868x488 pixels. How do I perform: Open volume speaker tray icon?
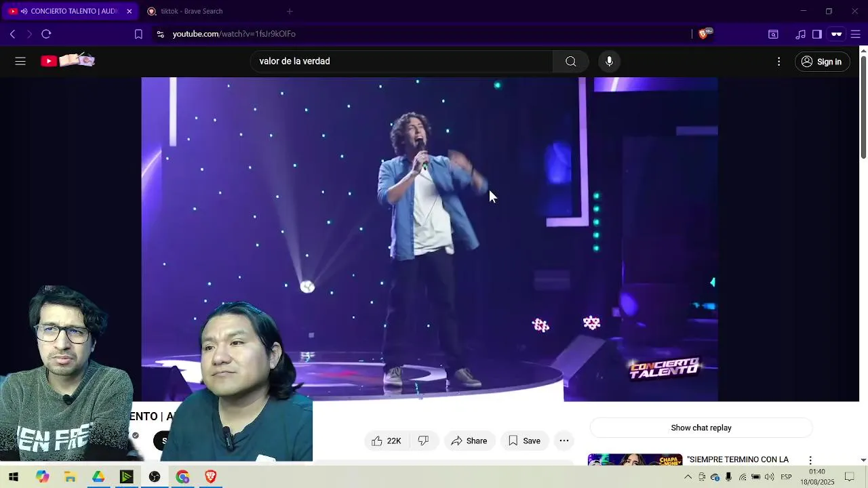click(769, 477)
